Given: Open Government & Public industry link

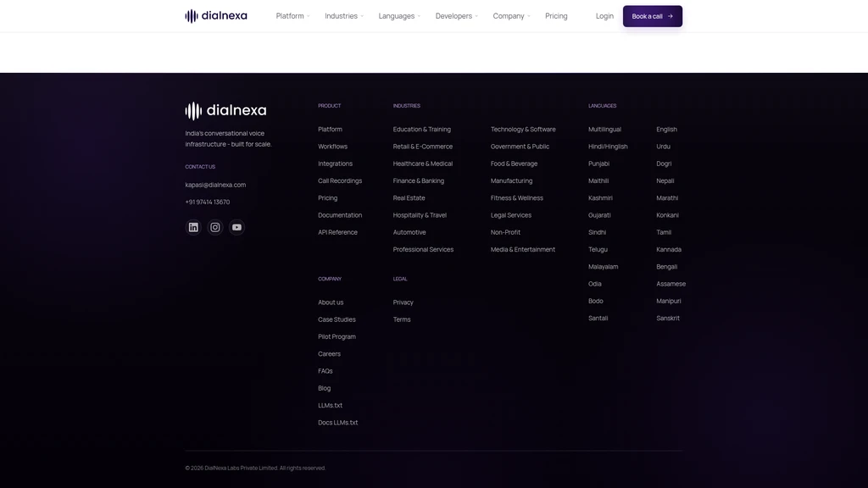Looking at the screenshot, I should tap(520, 147).
